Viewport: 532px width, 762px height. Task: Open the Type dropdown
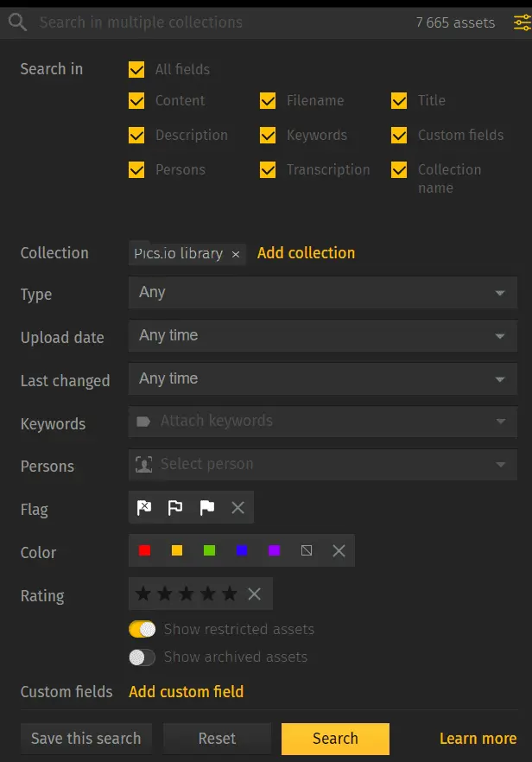[322, 293]
